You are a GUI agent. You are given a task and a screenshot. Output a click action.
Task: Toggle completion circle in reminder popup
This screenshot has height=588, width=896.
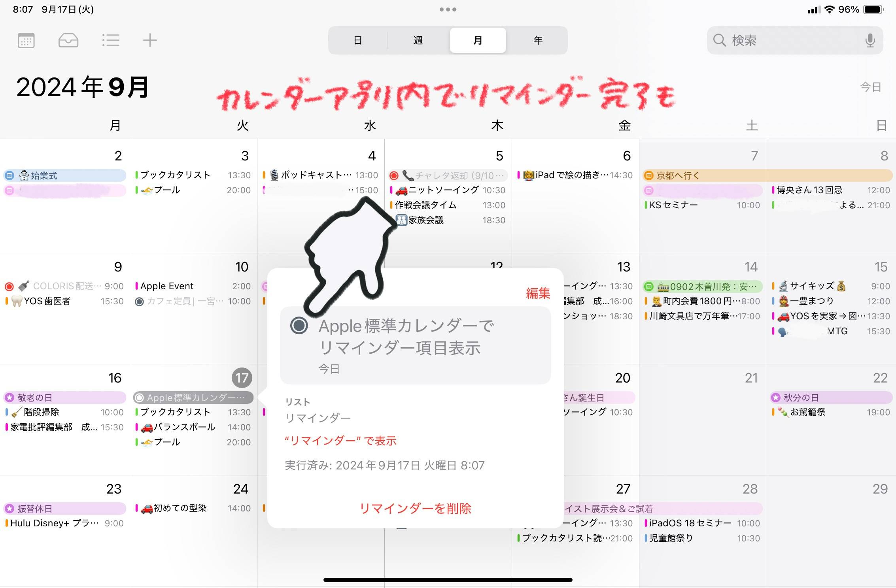click(299, 326)
